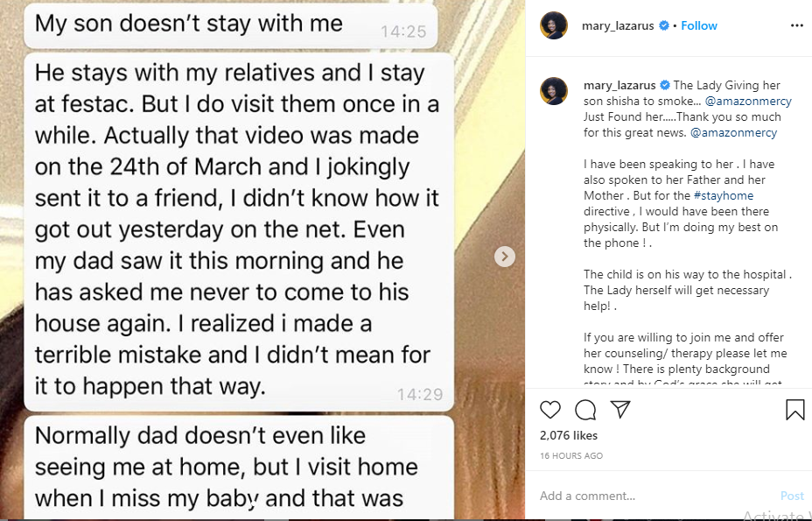Go to next image with carousel arrow
This screenshot has height=521, width=812.
pos(504,256)
